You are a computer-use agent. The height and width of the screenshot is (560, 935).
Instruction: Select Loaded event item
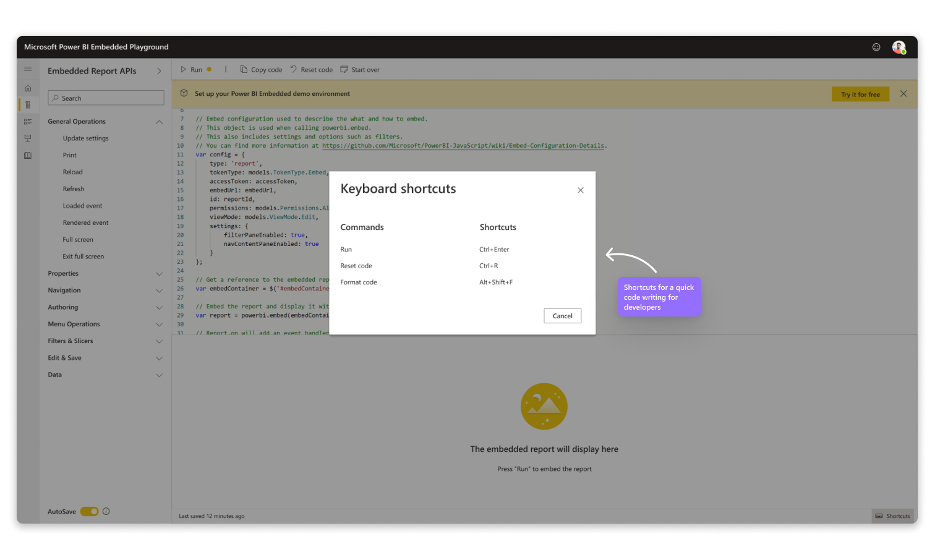coord(82,206)
